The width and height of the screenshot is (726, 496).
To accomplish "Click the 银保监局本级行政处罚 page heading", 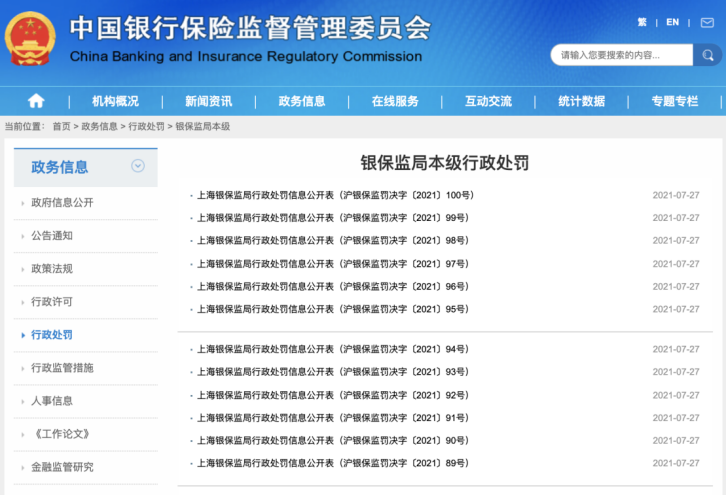I will pyautogui.click(x=444, y=163).
